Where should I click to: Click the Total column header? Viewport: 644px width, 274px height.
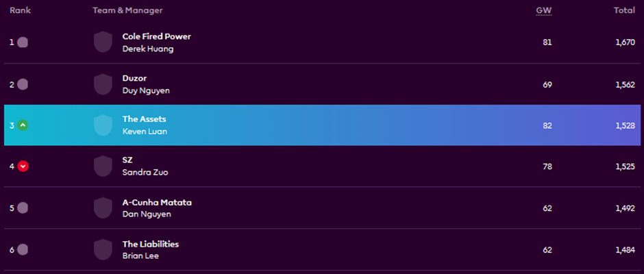pyautogui.click(x=623, y=10)
